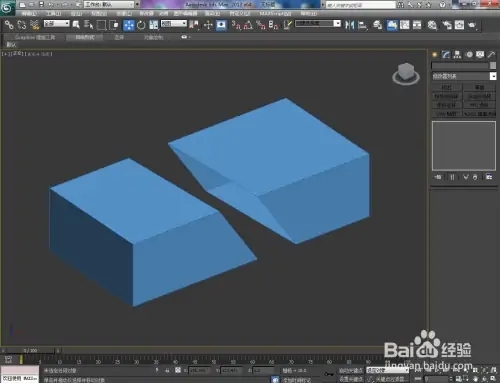Open the Render Setup icon
The image size is (500, 383).
(x=447, y=25)
